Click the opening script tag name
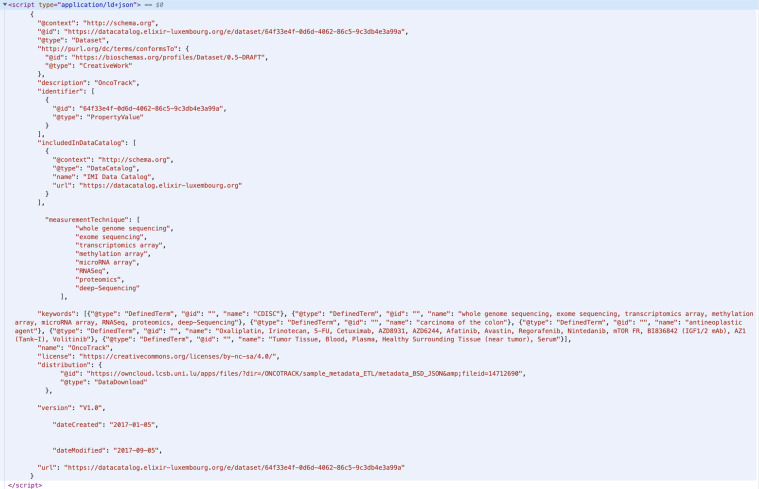The height and width of the screenshot is (489, 759). pyautogui.click(x=23, y=4)
